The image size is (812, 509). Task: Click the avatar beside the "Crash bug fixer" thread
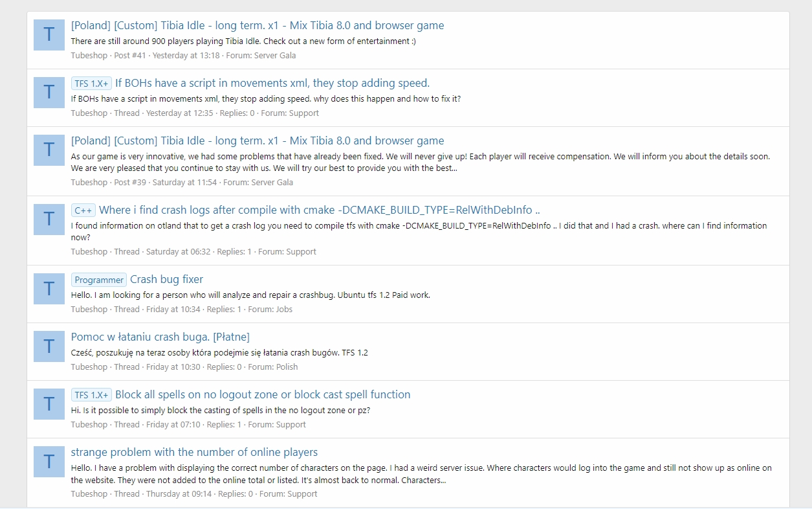[x=49, y=289]
